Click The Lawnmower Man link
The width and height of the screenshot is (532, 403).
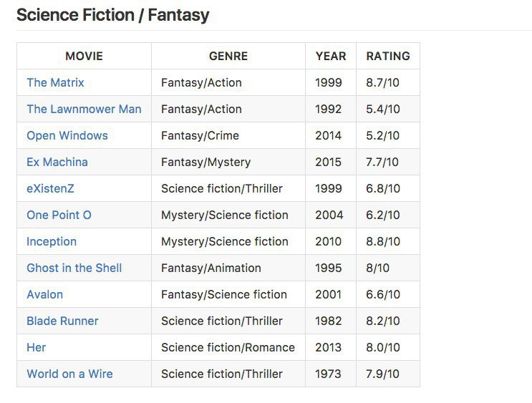coord(84,110)
